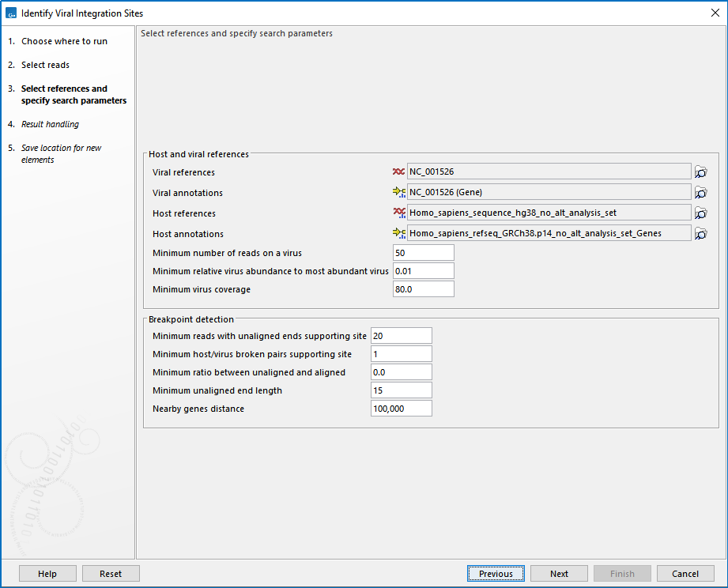Edit Minimum reads with unaligned ends field
The image size is (728, 588).
pyautogui.click(x=401, y=336)
